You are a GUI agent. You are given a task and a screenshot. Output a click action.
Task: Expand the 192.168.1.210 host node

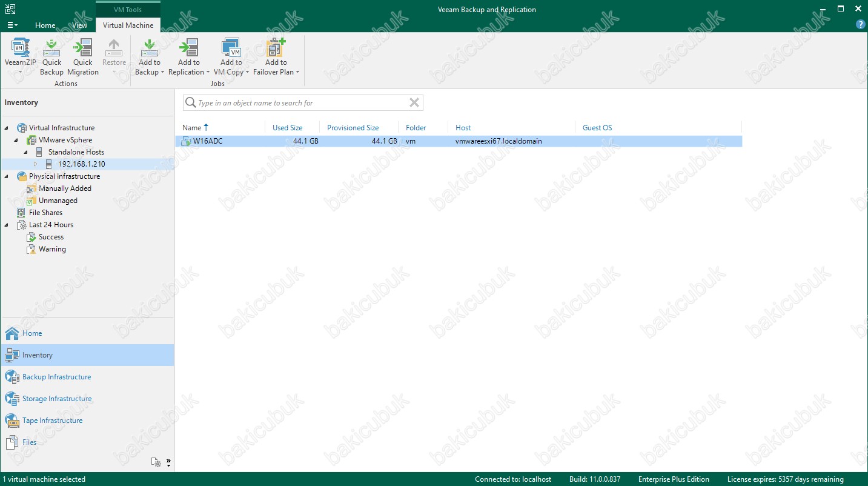pos(35,164)
